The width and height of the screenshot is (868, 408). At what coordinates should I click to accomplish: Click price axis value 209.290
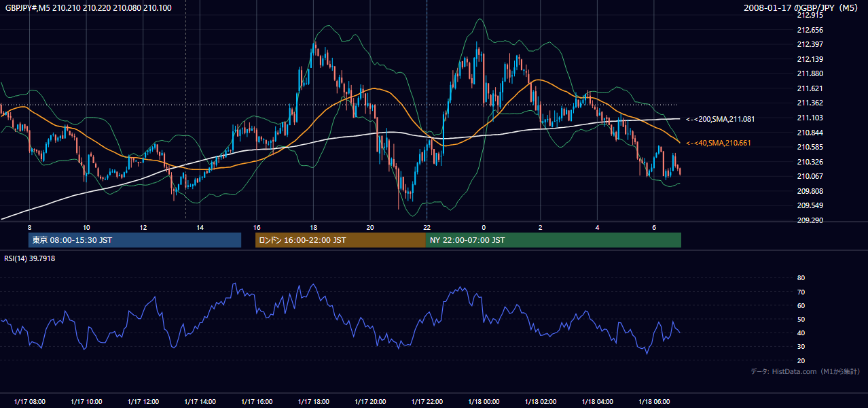click(810, 220)
